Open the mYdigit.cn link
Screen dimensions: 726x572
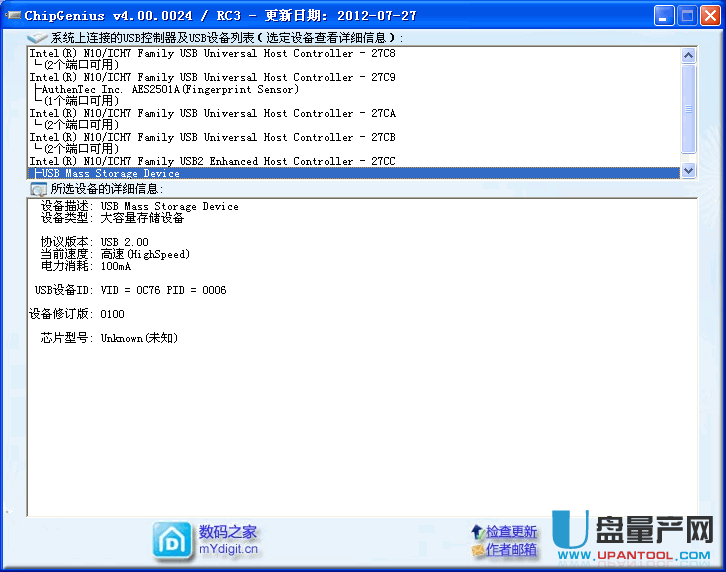[x=228, y=549]
